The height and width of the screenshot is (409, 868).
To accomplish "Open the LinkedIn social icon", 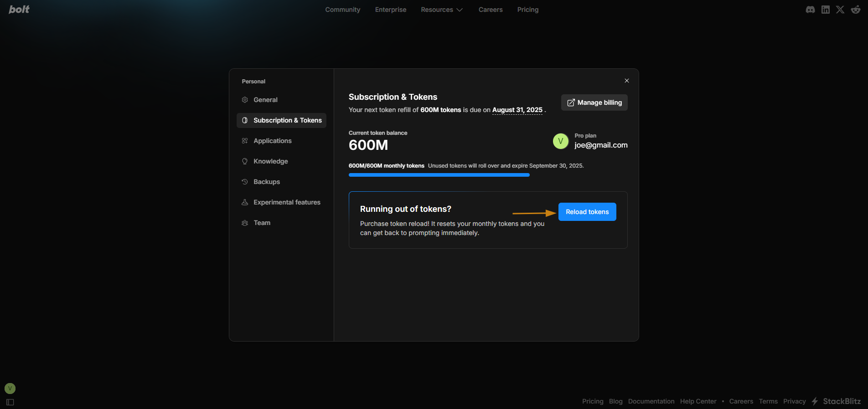I will [x=826, y=10].
